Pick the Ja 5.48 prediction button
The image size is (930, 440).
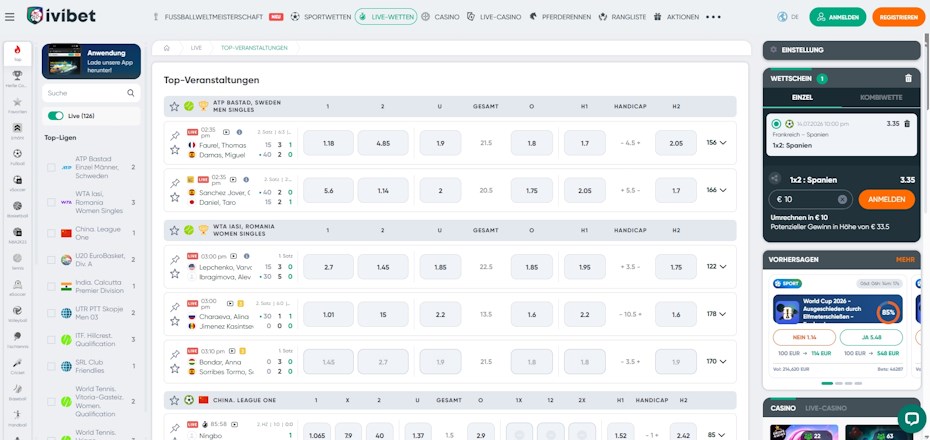coord(871,337)
